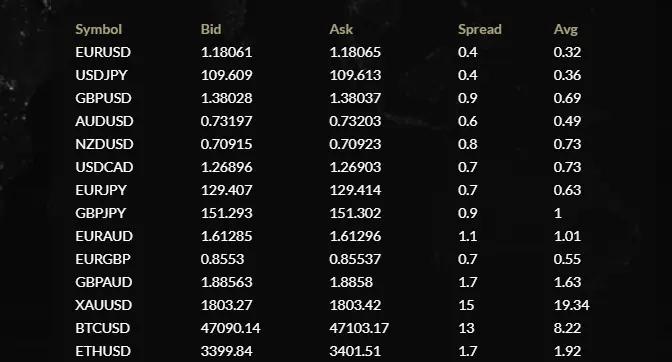Click the Spread column header
The width and height of the screenshot is (672, 362).
click(480, 30)
